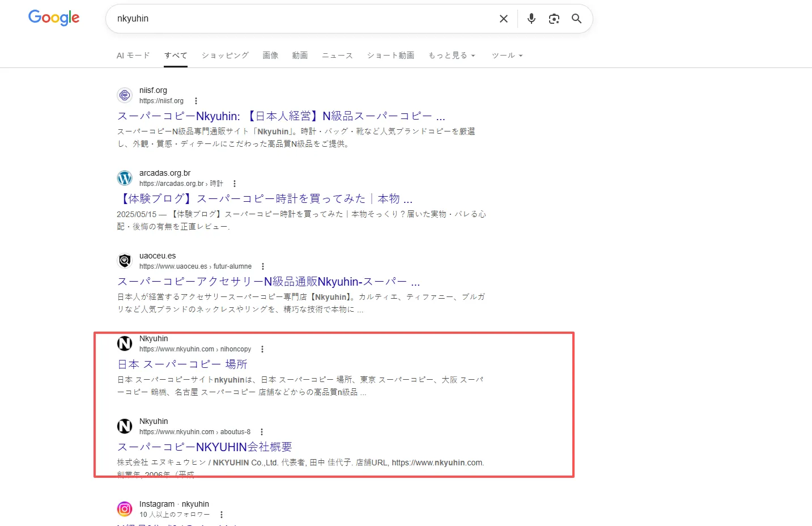Open the three-dot menu of the Instagram result

[x=221, y=515]
